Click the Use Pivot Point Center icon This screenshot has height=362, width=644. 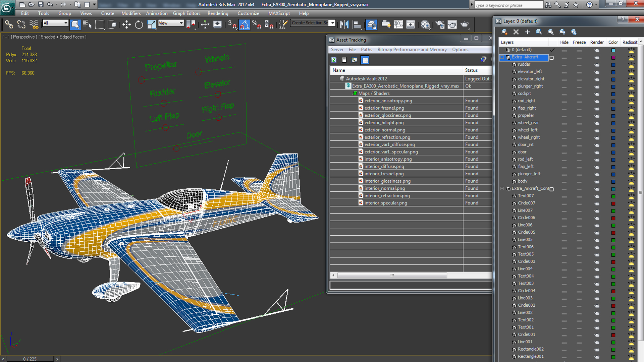click(x=191, y=24)
